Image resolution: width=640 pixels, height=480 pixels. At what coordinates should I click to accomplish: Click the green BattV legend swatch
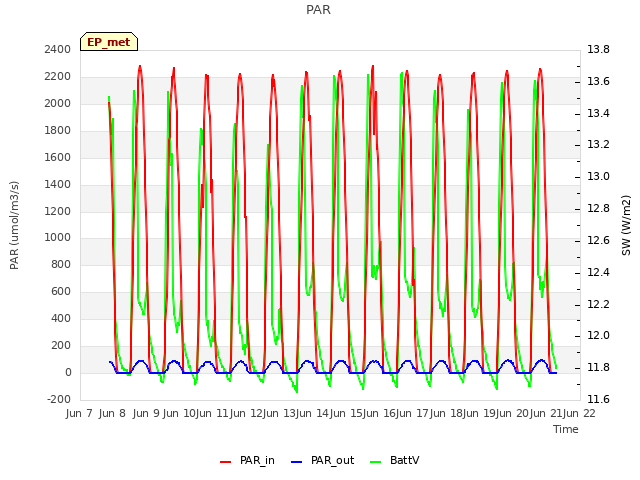coord(376,462)
